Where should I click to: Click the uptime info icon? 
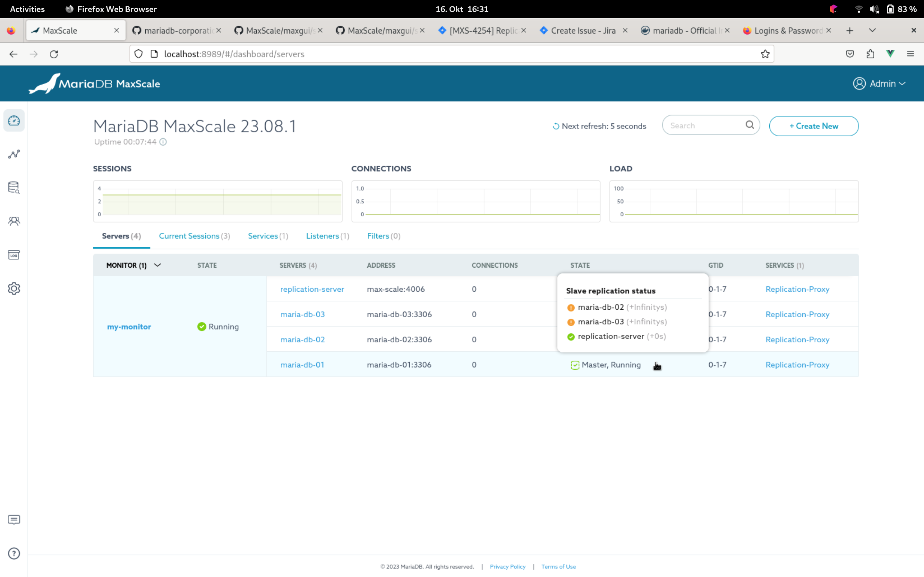point(163,142)
